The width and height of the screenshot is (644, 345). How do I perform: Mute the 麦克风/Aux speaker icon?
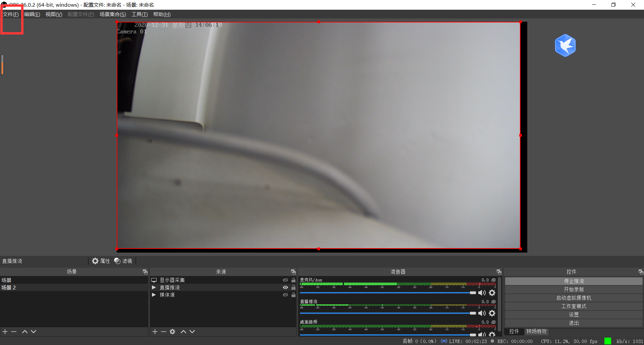[x=482, y=293]
